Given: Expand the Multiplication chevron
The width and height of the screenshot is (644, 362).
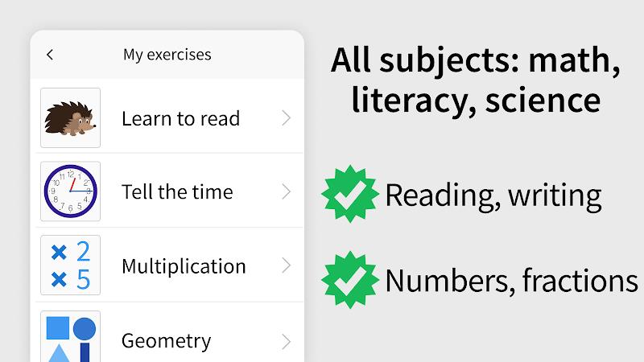Looking at the screenshot, I should click(287, 265).
